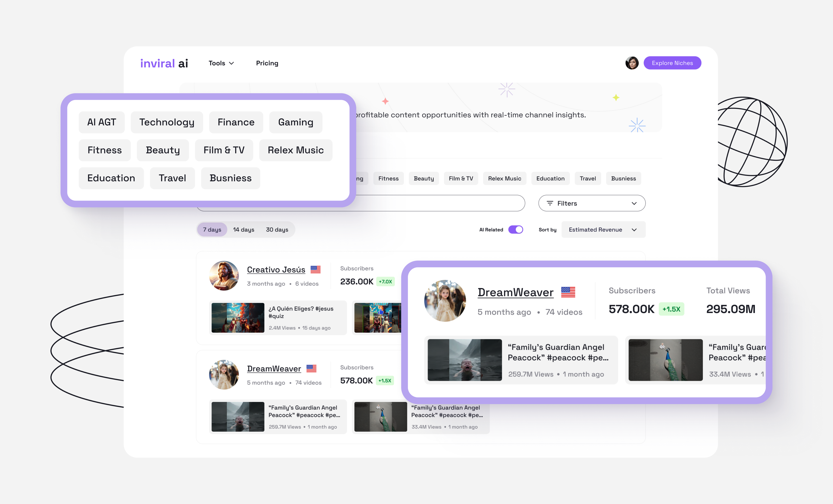This screenshot has width=833, height=504.
Task: Switch to the 30 days range
Action: (277, 230)
